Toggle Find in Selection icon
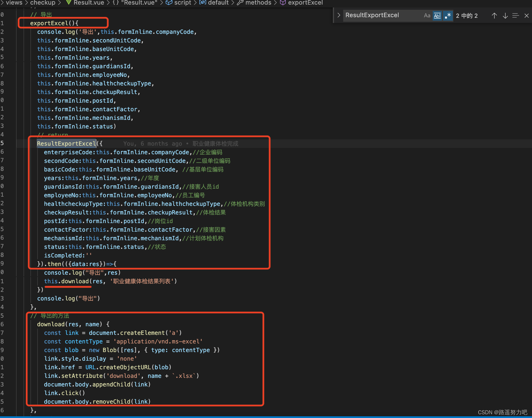 [x=516, y=15]
